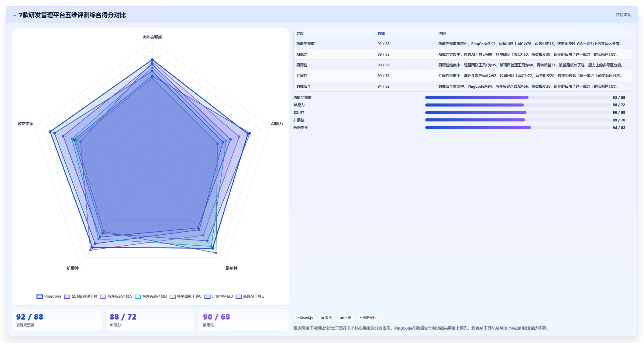The height and width of the screenshot is (343, 644).
Task: Click the 扩展性 progress bar
Action: pos(518,120)
